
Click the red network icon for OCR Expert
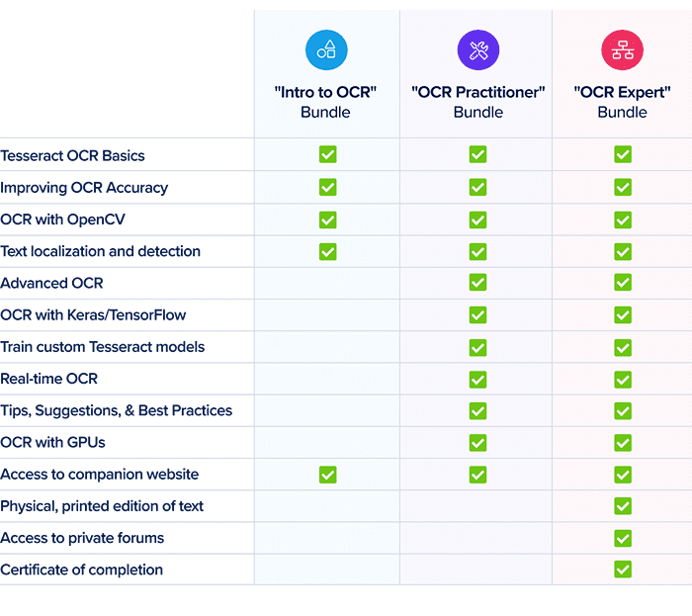point(622,49)
